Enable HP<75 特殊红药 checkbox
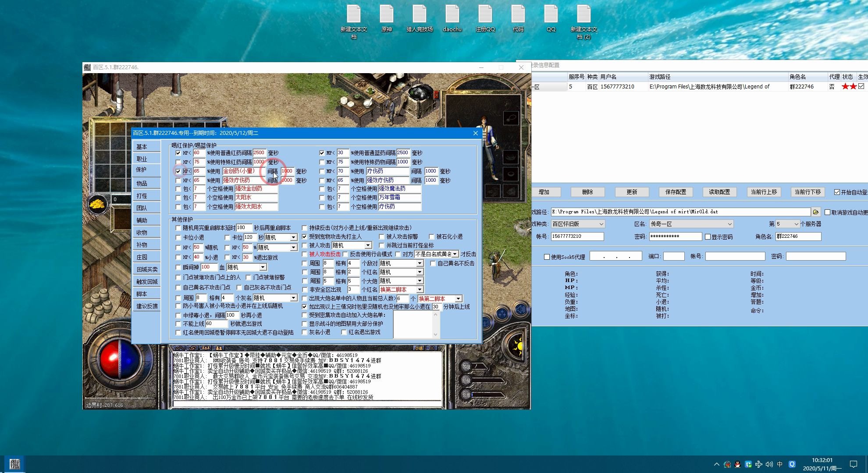 [178, 162]
